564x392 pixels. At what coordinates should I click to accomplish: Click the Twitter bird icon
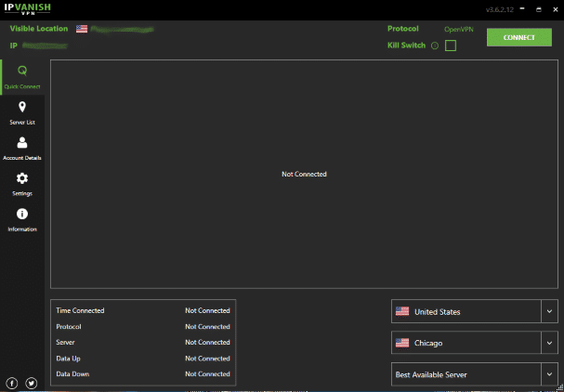point(32,383)
